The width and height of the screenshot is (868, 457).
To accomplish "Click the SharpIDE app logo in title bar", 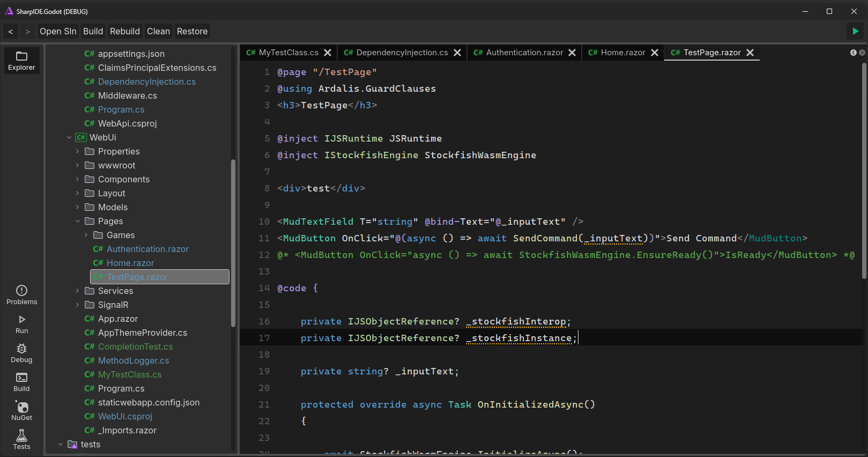I will point(9,11).
